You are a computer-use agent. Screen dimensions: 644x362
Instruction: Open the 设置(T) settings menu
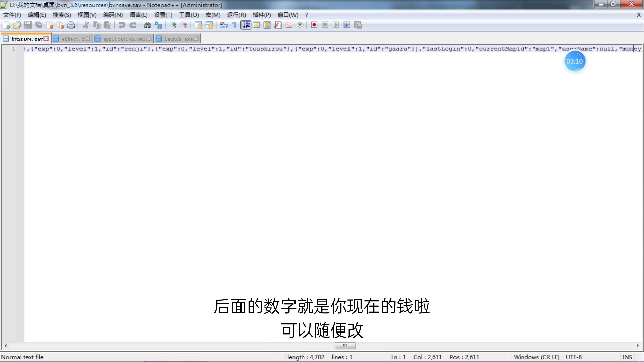coord(163,15)
